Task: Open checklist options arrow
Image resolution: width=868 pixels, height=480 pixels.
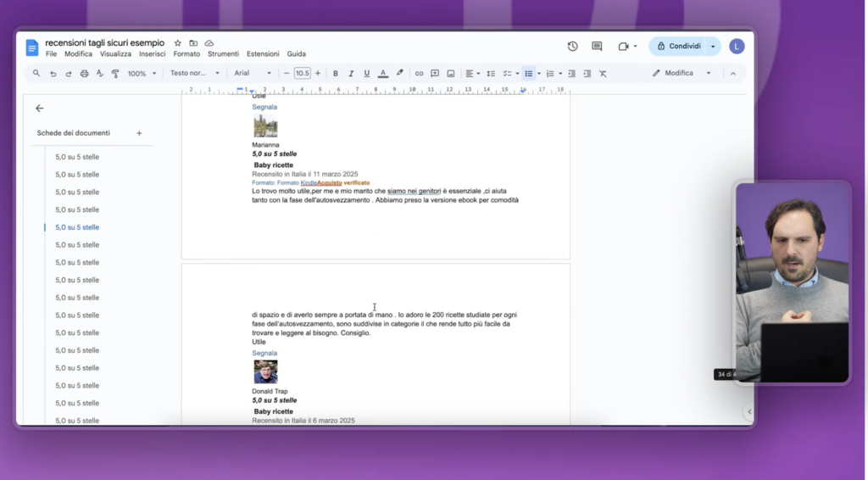Action: 517,74
